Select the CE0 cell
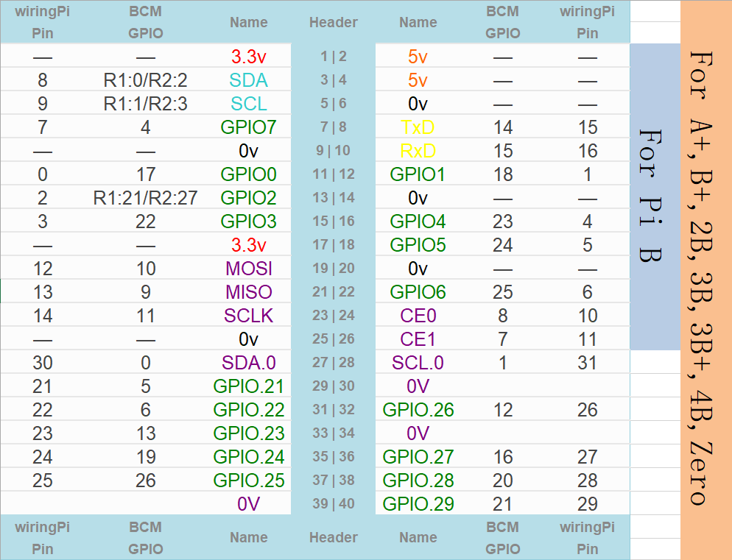The height and width of the screenshot is (560, 732). point(418,316)
